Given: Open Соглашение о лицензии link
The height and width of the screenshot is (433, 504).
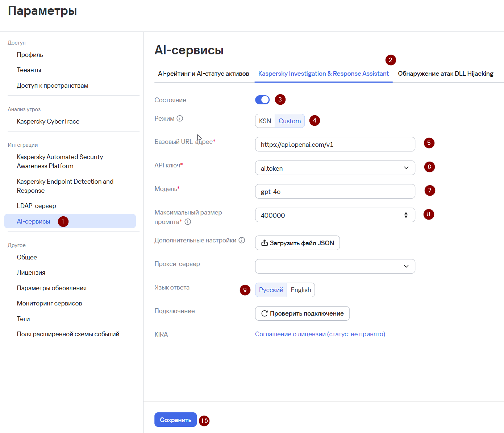Looking at the screenshot, I should (320, 334).
